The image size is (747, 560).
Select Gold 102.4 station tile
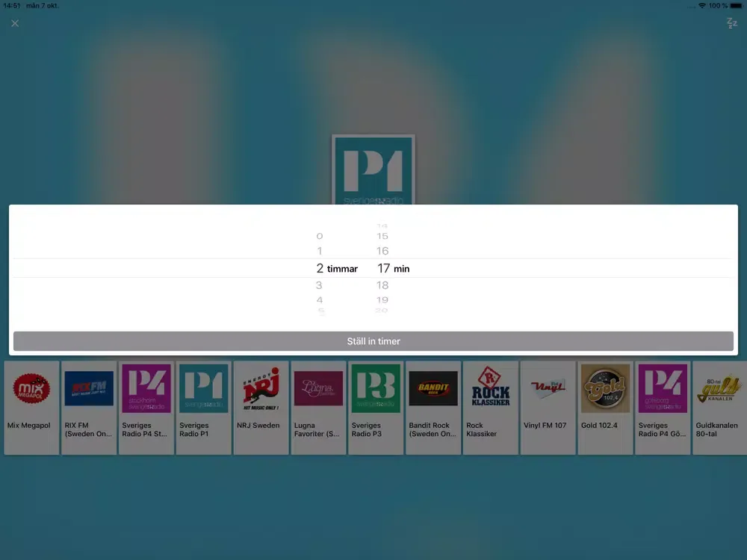pos(606,408)
